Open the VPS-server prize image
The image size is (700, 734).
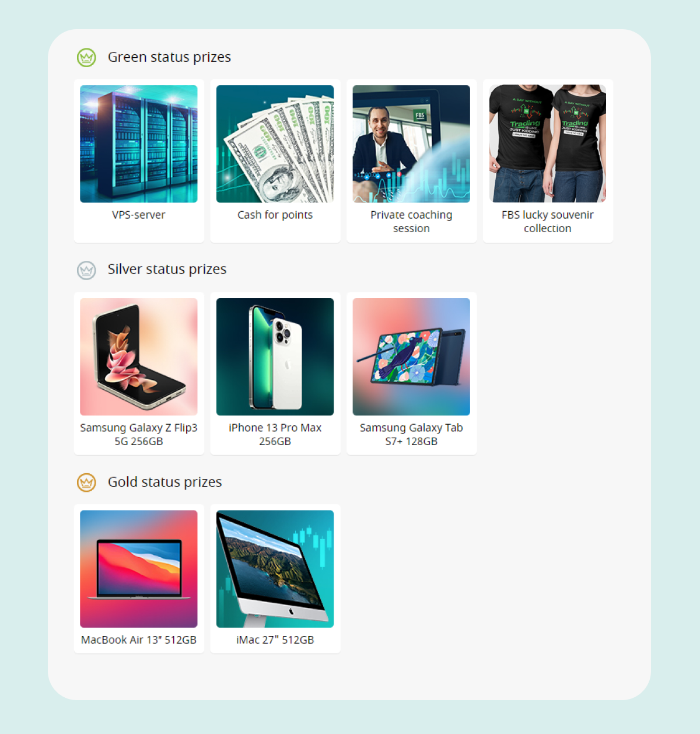point(139,144)
